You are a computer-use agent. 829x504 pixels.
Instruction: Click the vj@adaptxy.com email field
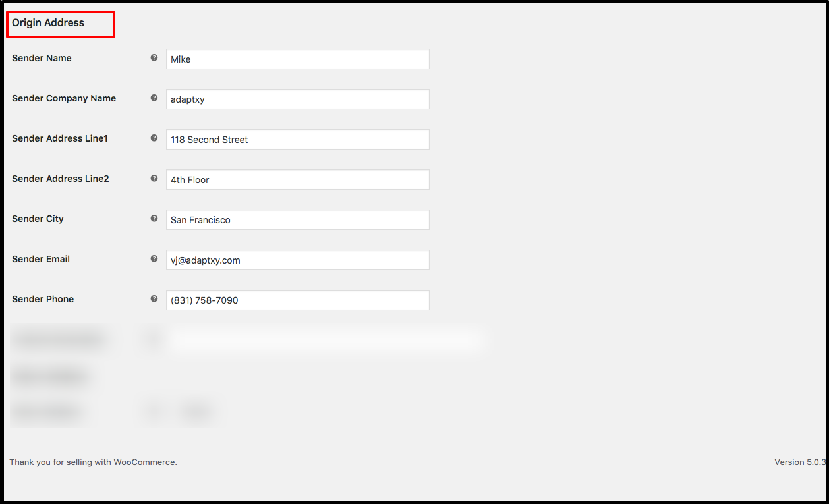tap(298, 260)
